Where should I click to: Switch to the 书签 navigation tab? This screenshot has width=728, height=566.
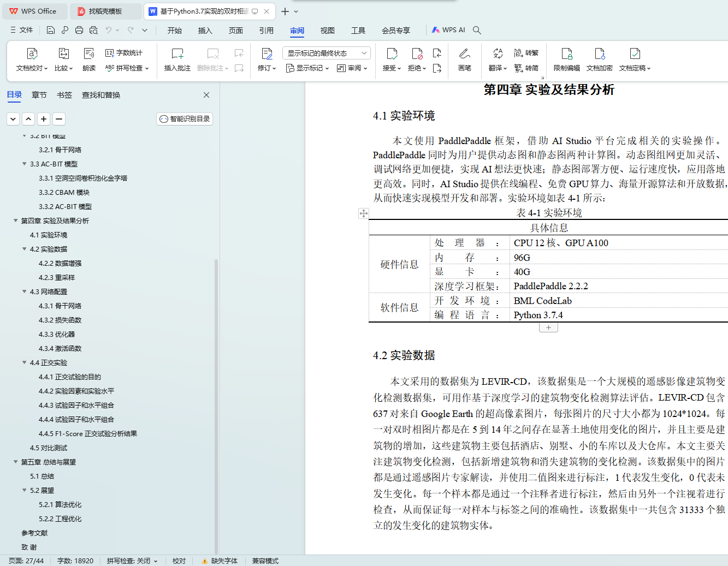pos(64,95)
